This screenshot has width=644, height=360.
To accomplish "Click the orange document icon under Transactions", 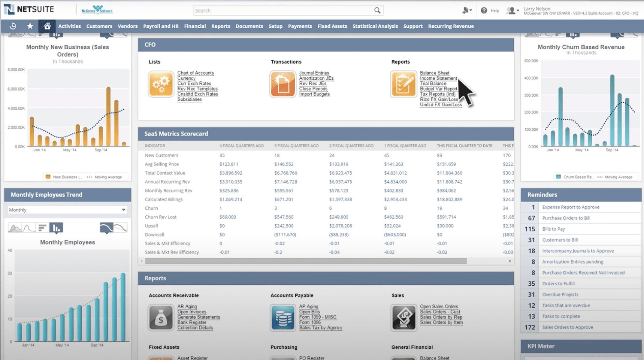I will [x=283, y=84].
